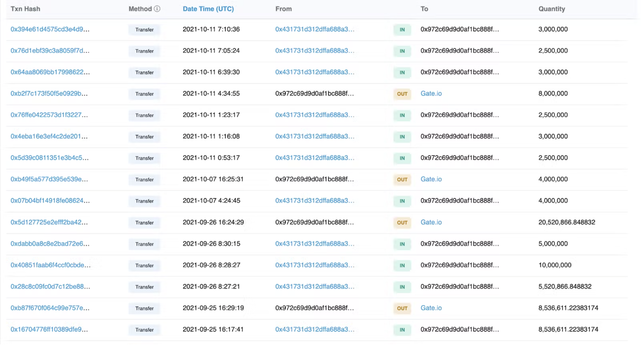Image resolution: width=644 pixels, height=349 pixels.
Task: Open transaction 0x07b04bf14918fe08624
Action: coord(50,200)
